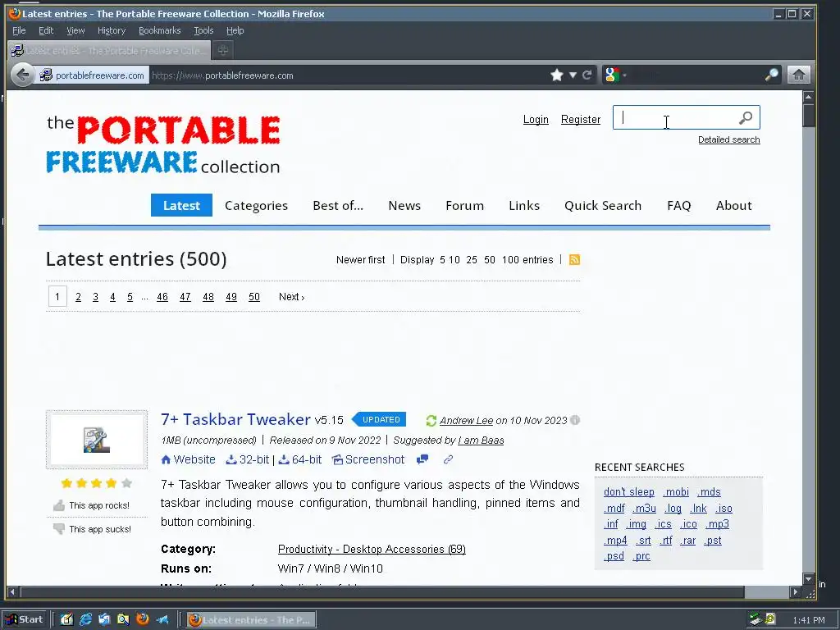Click the horizontal scrollbar right arrow
This screenshot has width=840, height=630.
click(796, 592)
